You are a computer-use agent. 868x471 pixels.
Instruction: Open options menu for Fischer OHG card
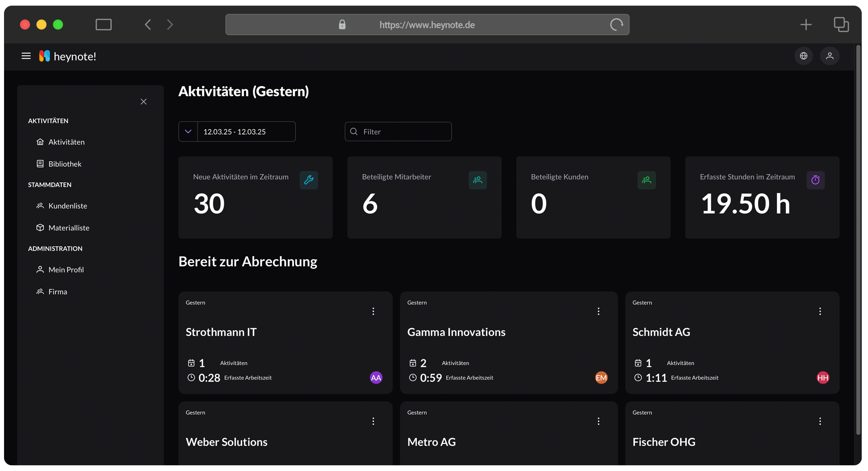[820, 421]
